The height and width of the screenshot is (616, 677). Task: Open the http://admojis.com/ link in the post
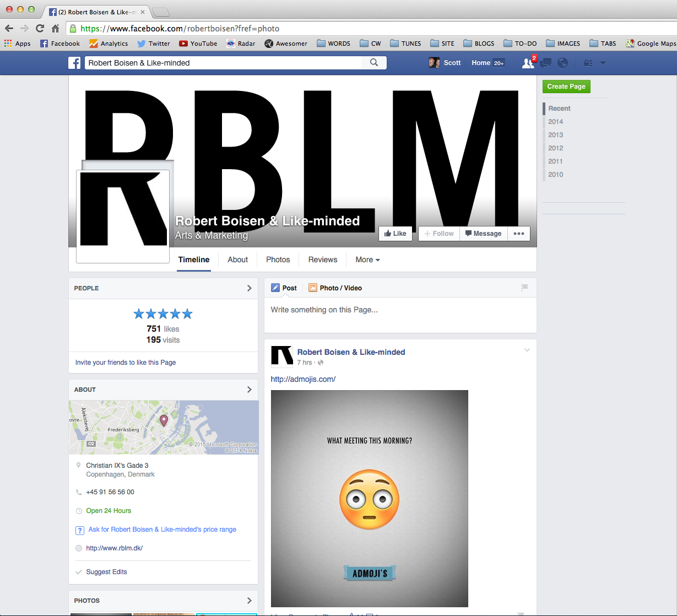tap(303, 379)
